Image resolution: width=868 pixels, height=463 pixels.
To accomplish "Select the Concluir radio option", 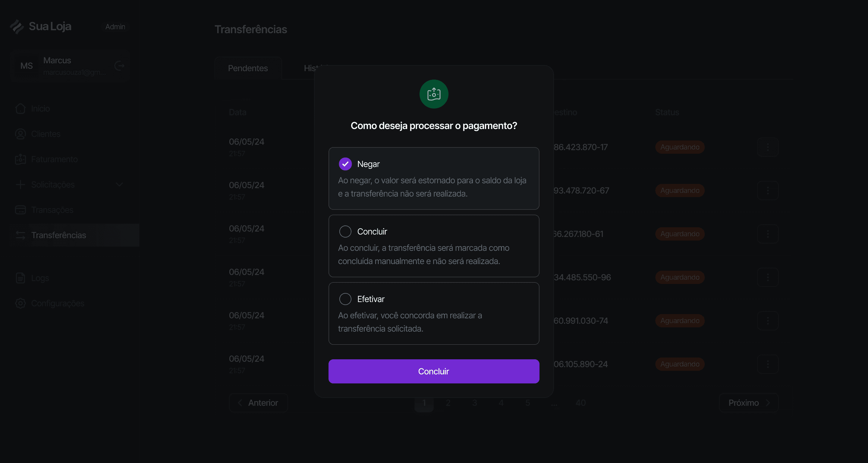I will coord(345,231).
